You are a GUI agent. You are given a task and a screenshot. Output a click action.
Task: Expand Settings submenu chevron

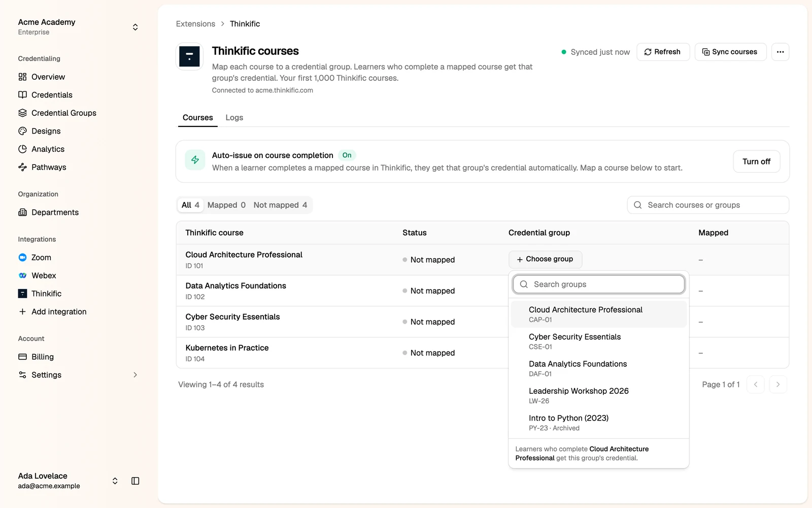click(135, 375)
